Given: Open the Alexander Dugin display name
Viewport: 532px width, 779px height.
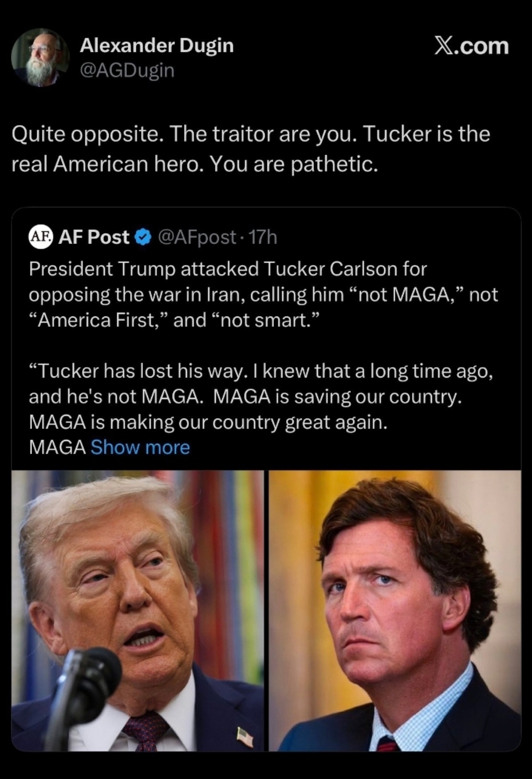Looking at the screenshot, I should coord(156,45).
